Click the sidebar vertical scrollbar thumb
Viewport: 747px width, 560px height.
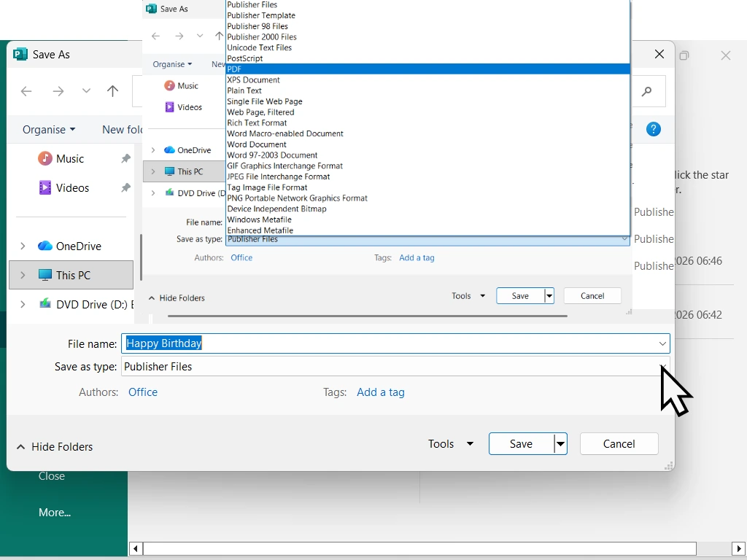click(x=141, y=257)
